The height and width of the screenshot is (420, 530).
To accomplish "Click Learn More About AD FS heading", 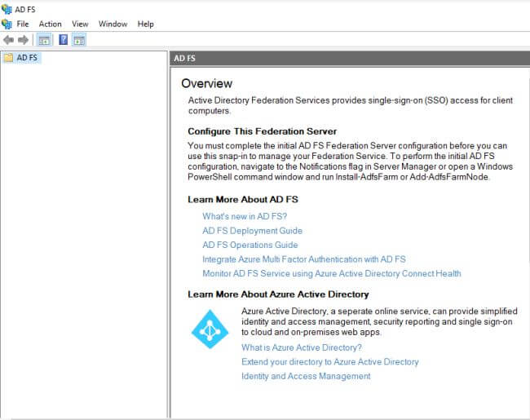I will click(243, 199).
